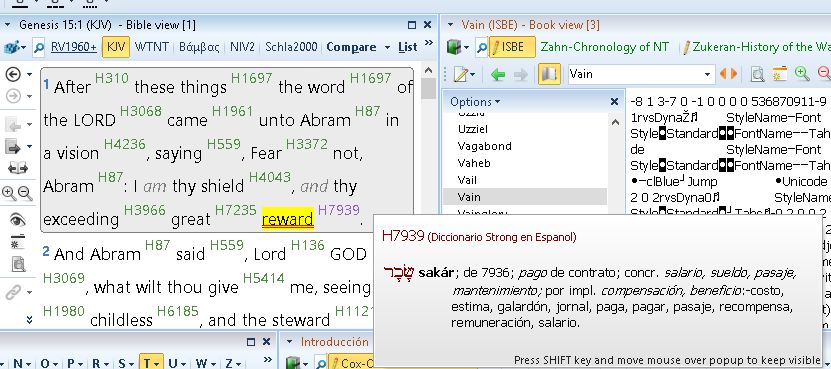Screen dimensions: 831x369
Task: Open the Bible view module set icon
Action: tap(12, 47)
